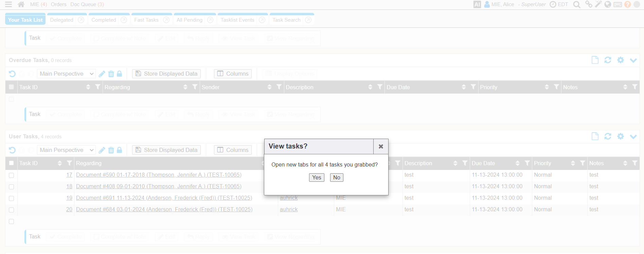The width and height of the screenshot is (644, 254).
Task: Tick the checkbox for task 20
Action: pos(12,210)
